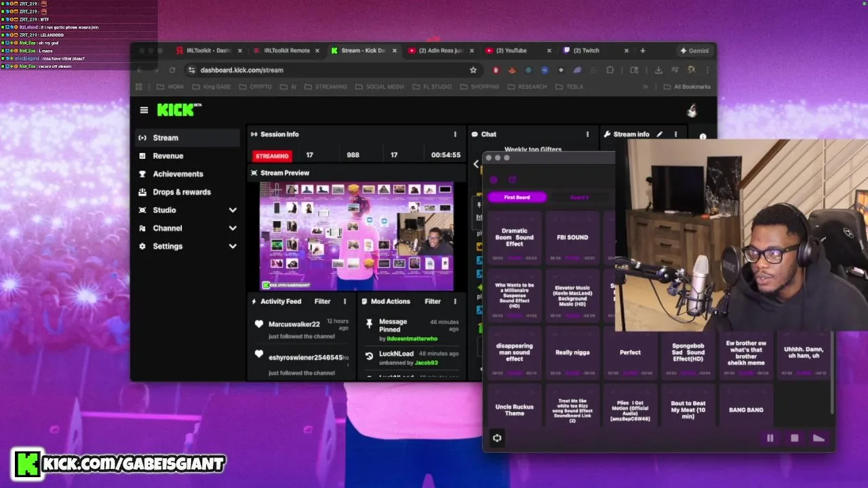868x488 pixels.
Task: Expand the Studio sidebar section
Action: (x=233, y=210)
